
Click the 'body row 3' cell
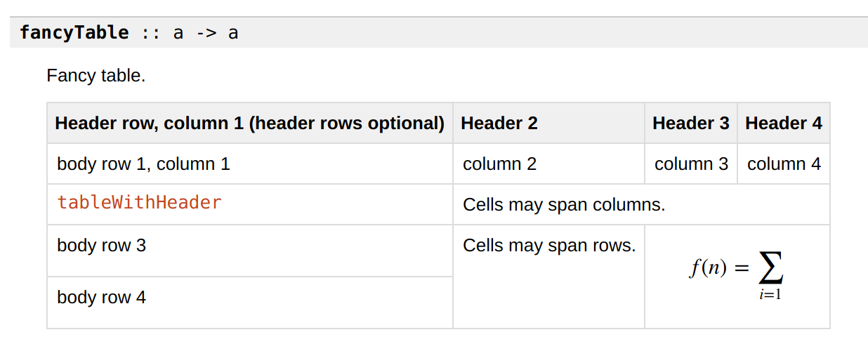click(250, 251)
